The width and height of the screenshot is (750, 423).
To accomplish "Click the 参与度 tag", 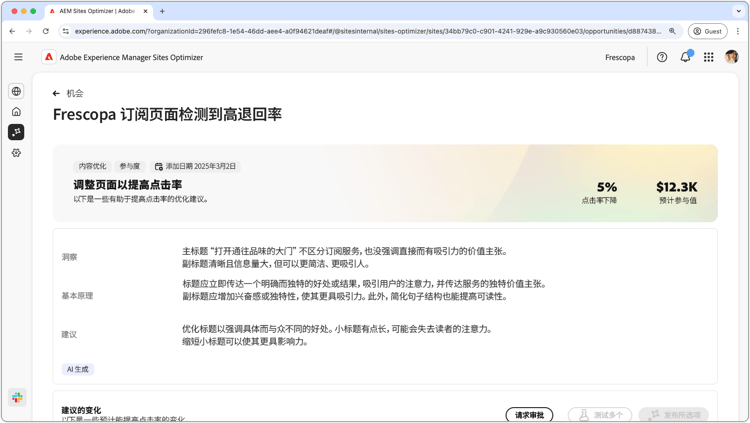I will pyautogui.click(x=130, y=166).
